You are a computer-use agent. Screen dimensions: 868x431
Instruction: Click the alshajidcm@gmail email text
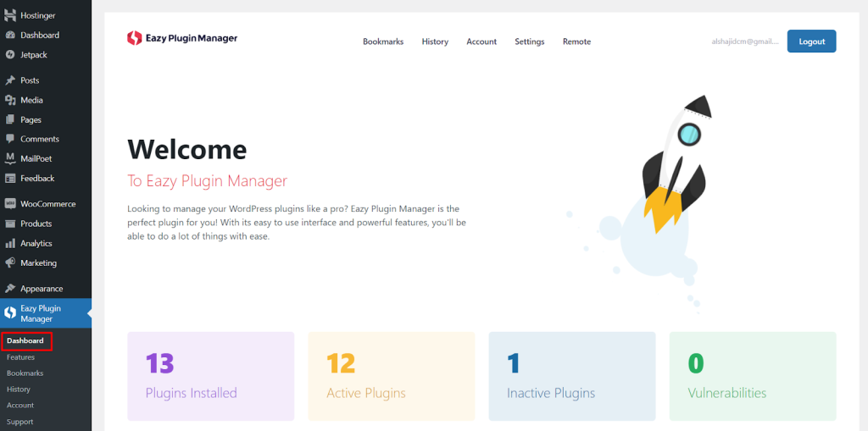[745, 41]
